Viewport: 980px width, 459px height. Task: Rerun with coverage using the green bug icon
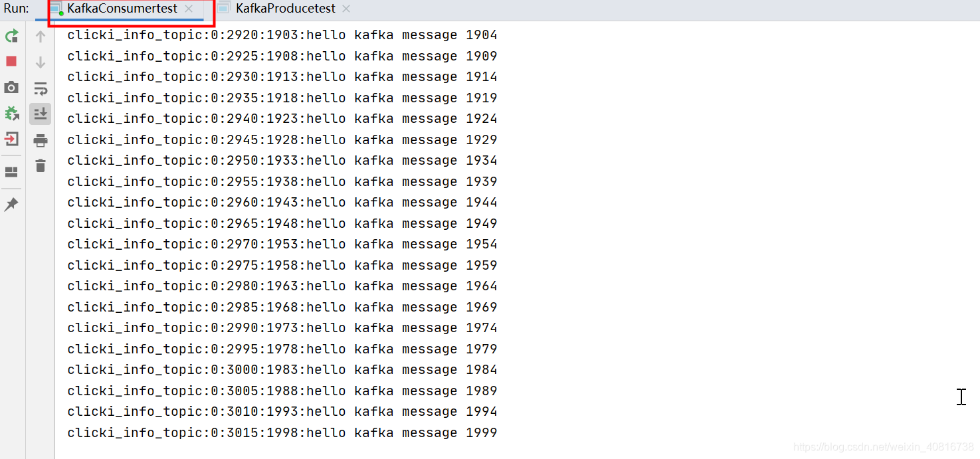[x=12, y=114]
